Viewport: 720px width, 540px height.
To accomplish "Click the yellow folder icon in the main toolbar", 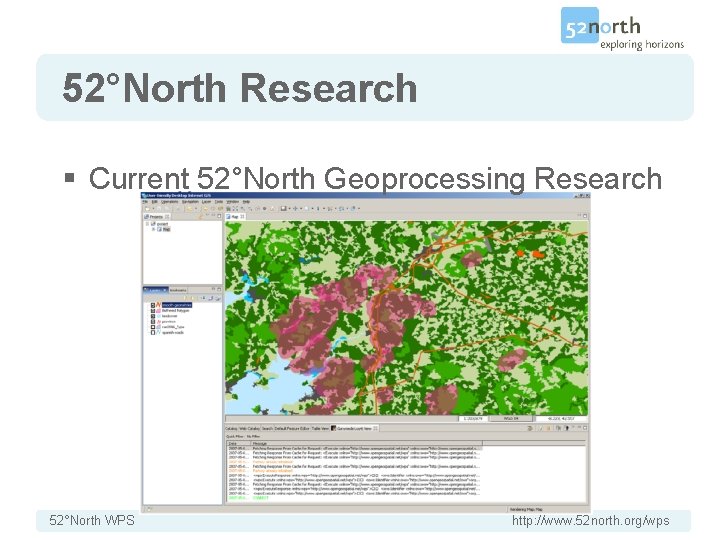I will (189, 208).
